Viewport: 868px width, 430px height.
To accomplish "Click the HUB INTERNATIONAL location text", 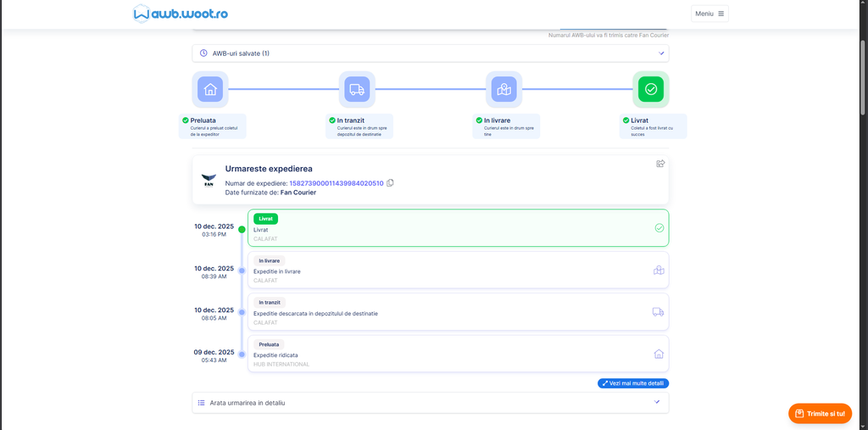I will pos(281,364).
